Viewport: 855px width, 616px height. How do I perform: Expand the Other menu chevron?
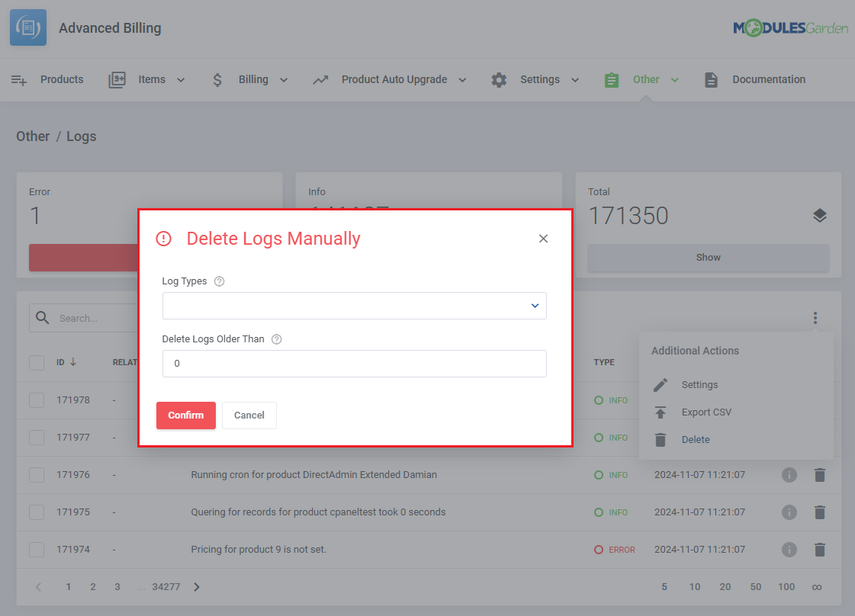point(674,80)
